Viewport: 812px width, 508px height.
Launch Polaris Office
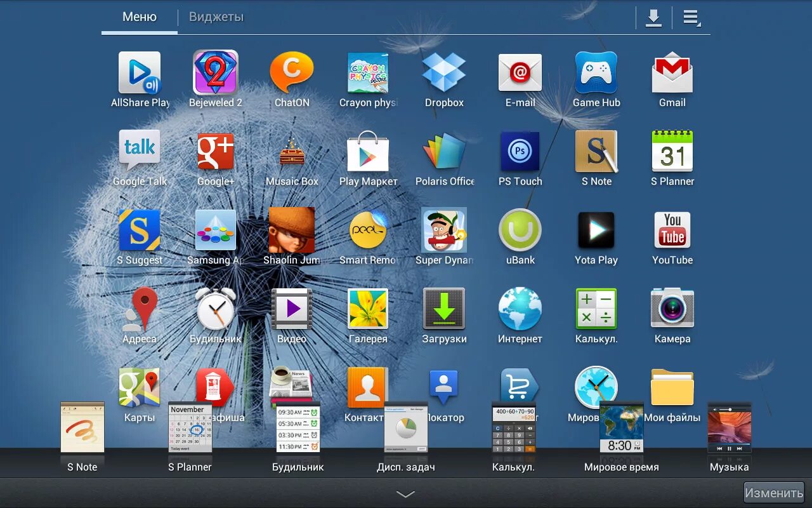coord(444,151)
